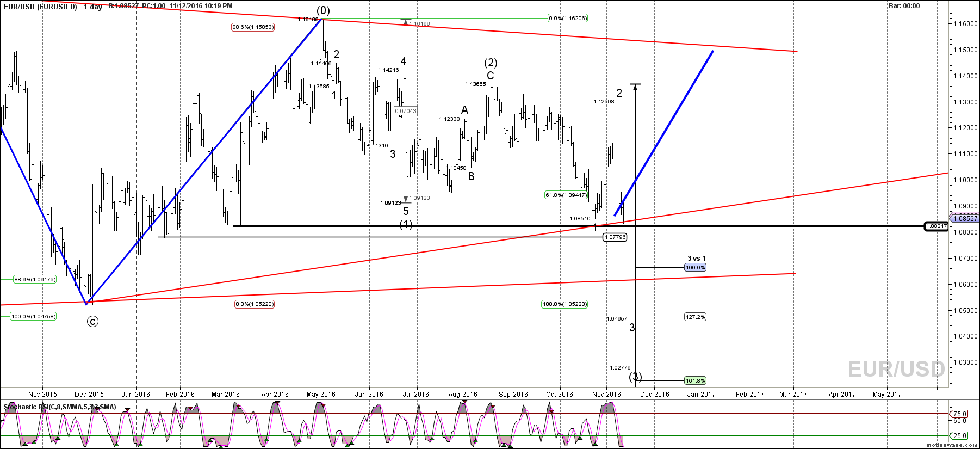Select "Jan-2017" on the time axis
The image size is (980, 449).
pyautogui.click(x=701, y=395)
